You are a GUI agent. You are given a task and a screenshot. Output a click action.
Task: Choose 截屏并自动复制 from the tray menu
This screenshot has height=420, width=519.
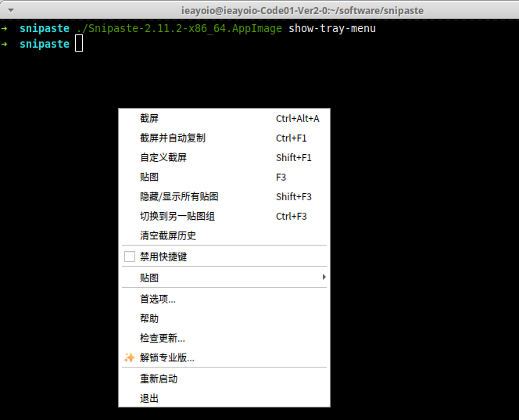(x=224, y=138)
